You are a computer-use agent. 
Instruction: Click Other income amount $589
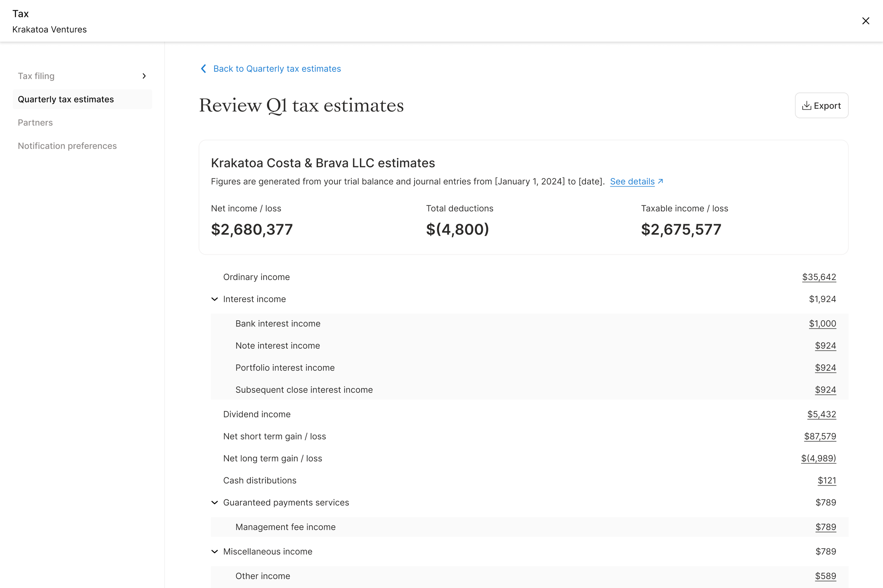click(825, 576)
